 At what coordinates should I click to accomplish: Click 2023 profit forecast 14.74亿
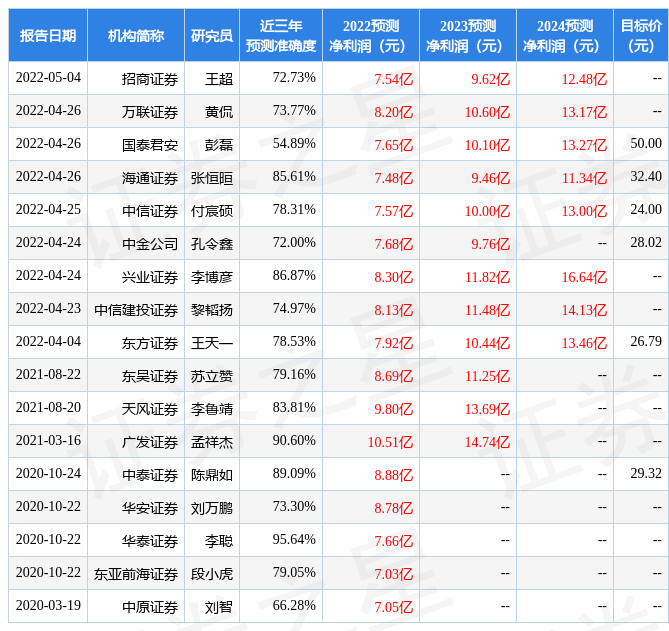pos(487,442)
